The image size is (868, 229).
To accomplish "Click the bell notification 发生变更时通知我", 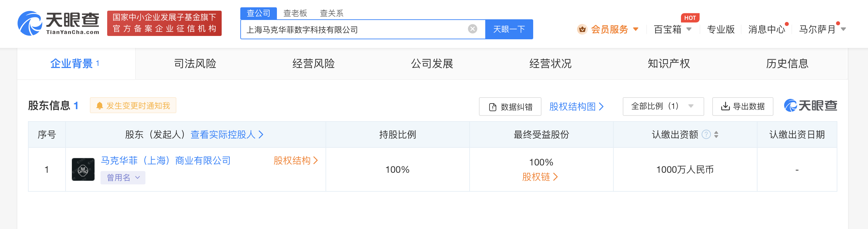I will [x=133, y=106].
